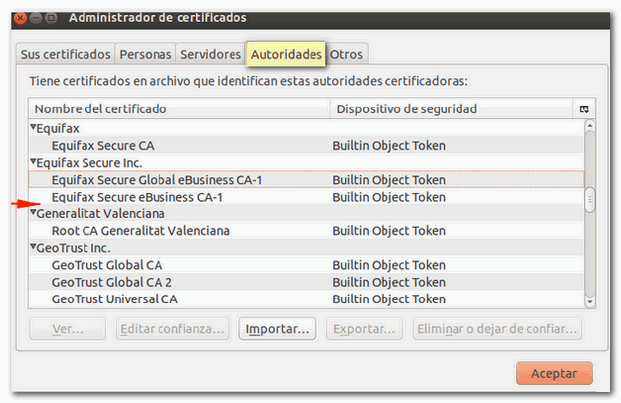Click scrollbar down arrow in certificate list
The width and height of the screenshot is (621, 403).
tap(590, 300)
